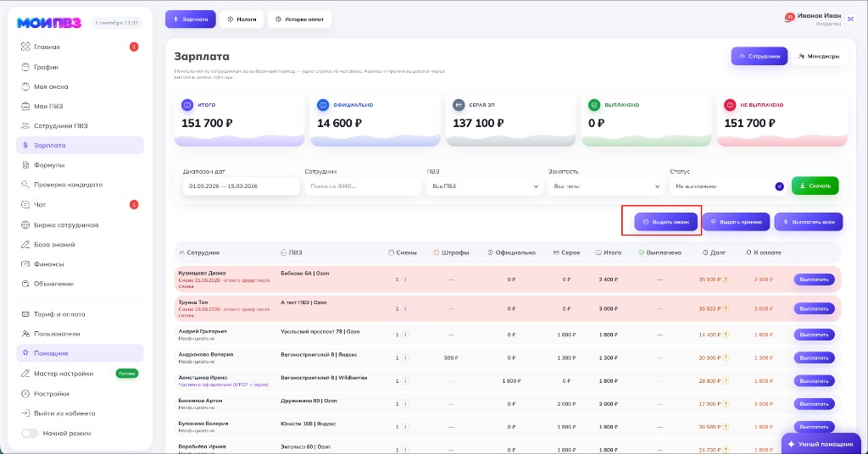This screenshot has width=868, height=454.
Task: Click the green Скачать button
Action: click(815, 185)
